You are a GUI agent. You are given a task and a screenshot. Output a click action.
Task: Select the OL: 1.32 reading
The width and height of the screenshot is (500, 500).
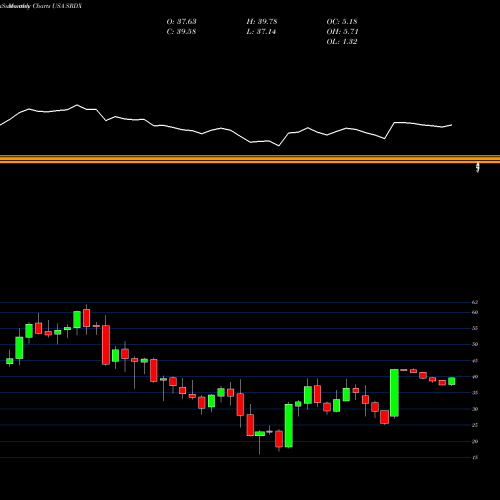(x=342, y=42)
